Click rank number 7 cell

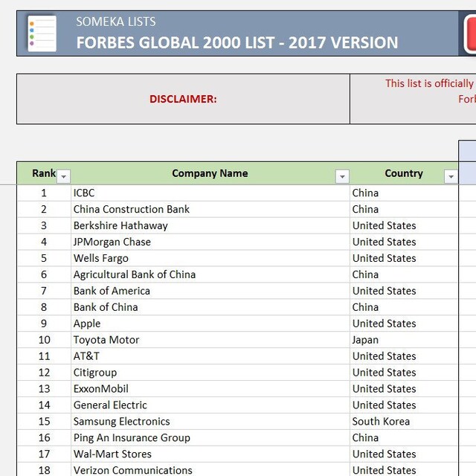44,291
